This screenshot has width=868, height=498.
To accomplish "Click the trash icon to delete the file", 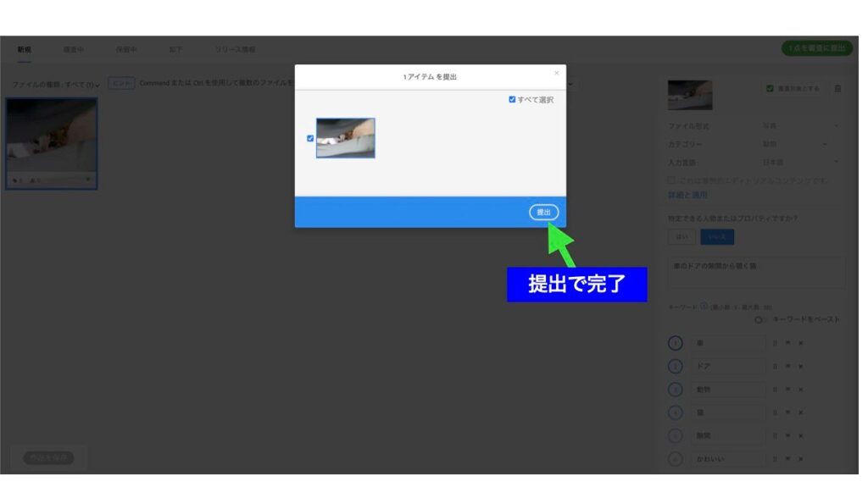I will pyautogui.click(x=837, y=89).
